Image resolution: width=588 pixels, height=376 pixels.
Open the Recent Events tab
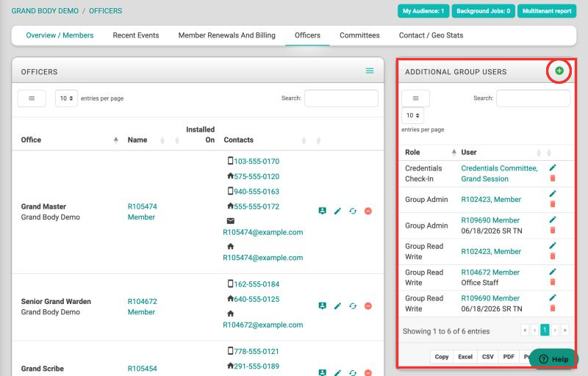(136, 35)
